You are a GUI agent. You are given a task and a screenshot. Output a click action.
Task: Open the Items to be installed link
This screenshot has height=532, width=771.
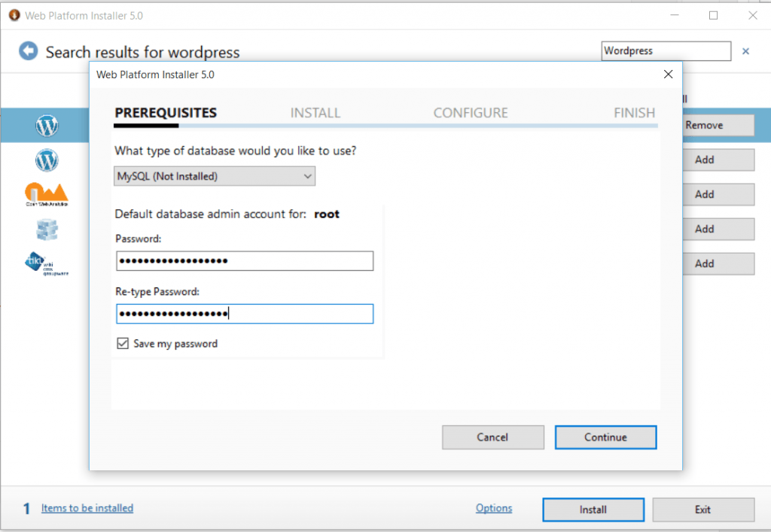point(87,508)
